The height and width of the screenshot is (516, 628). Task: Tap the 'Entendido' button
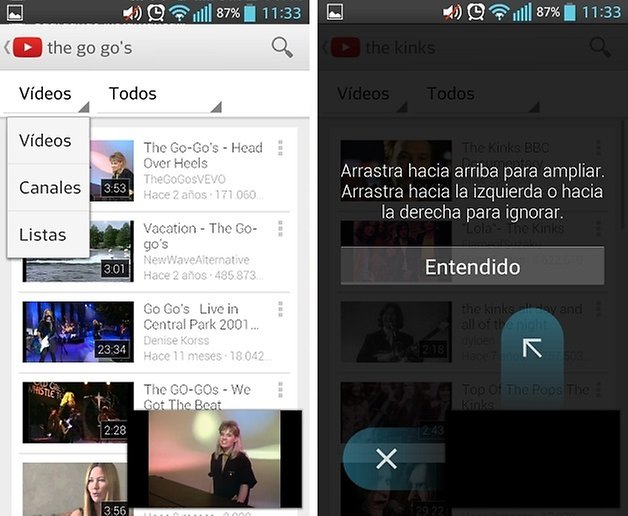473,266
